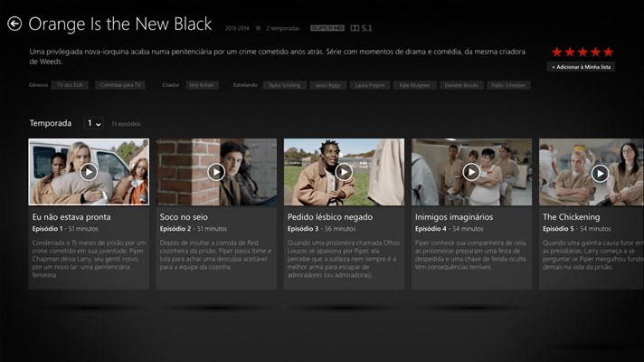The width and height of the screenshot is (644, 362).
Task: Open the 'Comédias para TV' genre
Action: (x=120, y=85)
